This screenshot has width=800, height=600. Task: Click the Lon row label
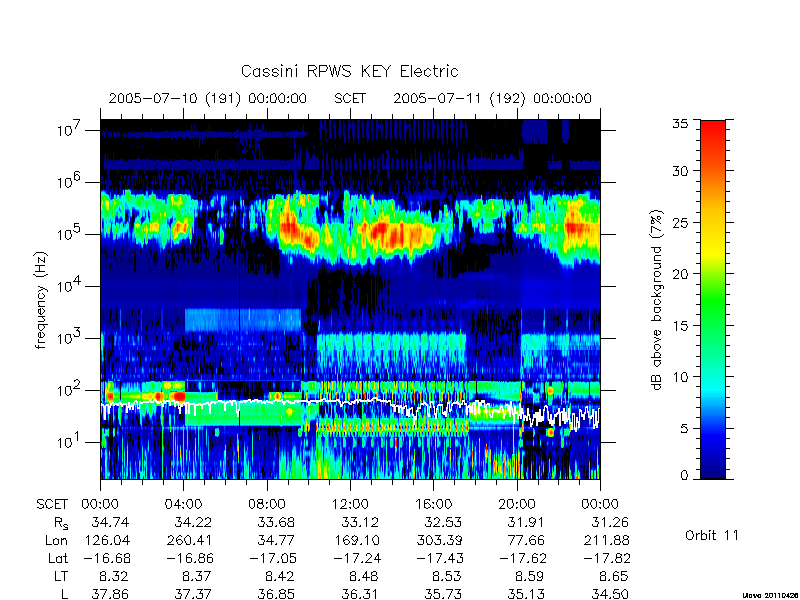(57, 540)
